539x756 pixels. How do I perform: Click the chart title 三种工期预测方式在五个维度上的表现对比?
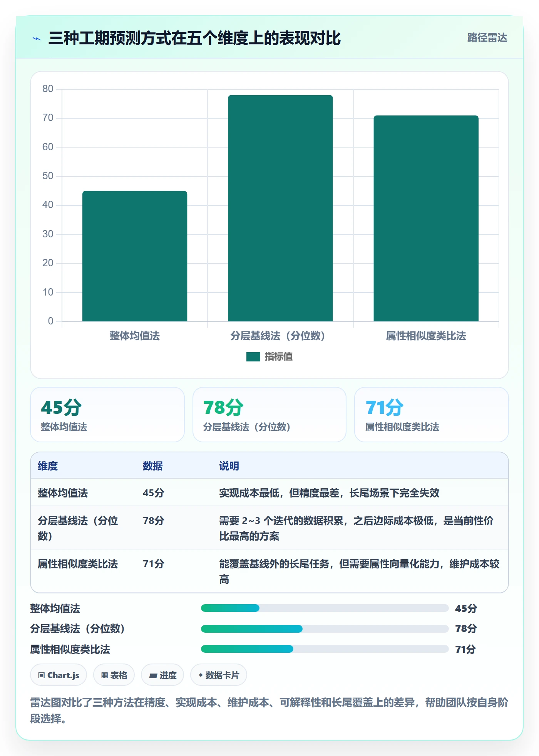194,38
